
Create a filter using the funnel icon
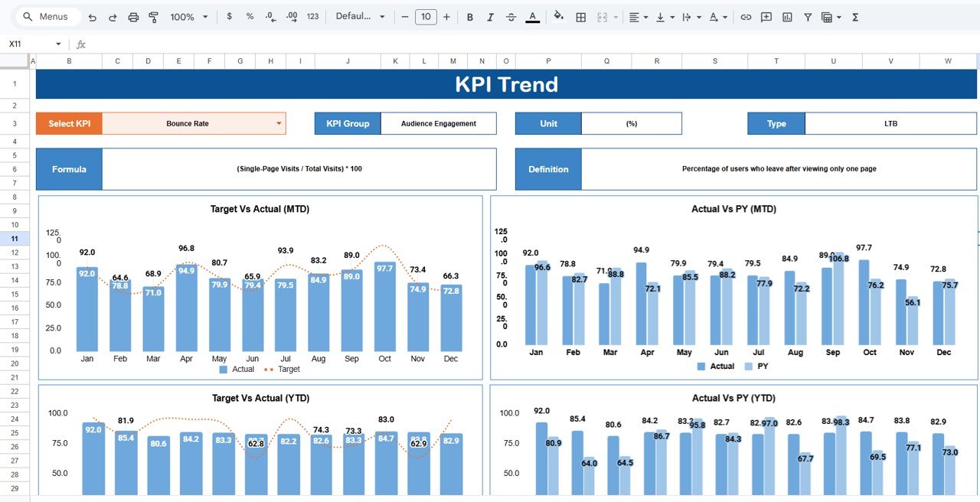(807, 16)
